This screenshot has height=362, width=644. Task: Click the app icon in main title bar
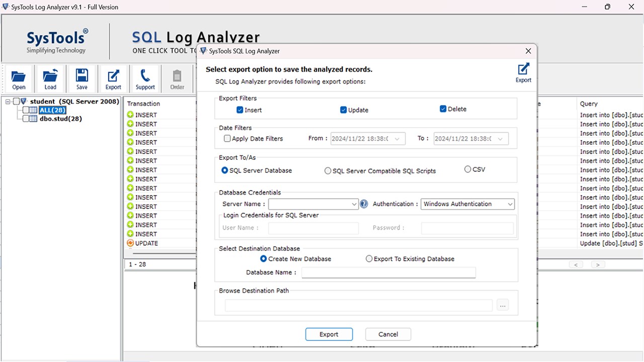click(x=6, y=7)
